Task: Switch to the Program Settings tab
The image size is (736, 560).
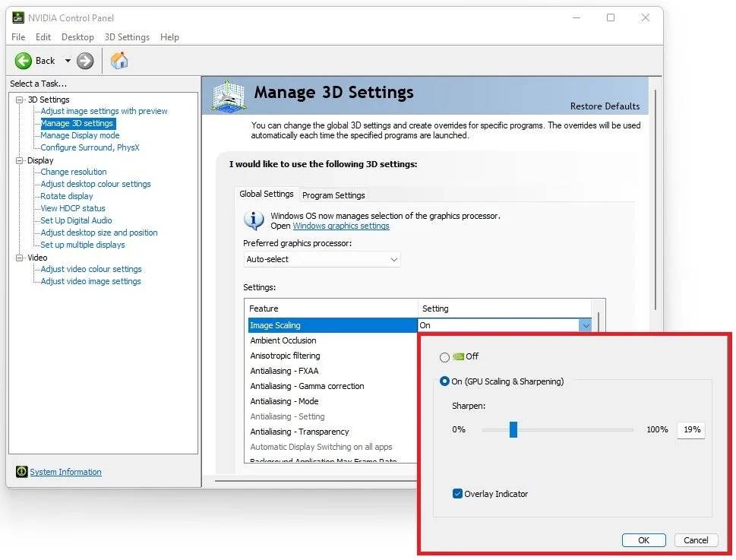Action: pyautogui.click(x=333, y=195)
